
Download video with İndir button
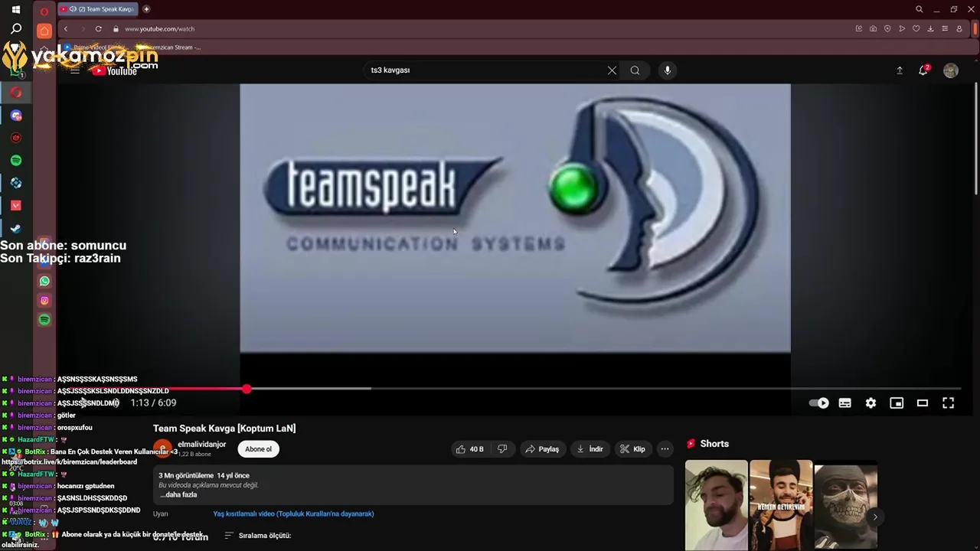click(590, 449)
